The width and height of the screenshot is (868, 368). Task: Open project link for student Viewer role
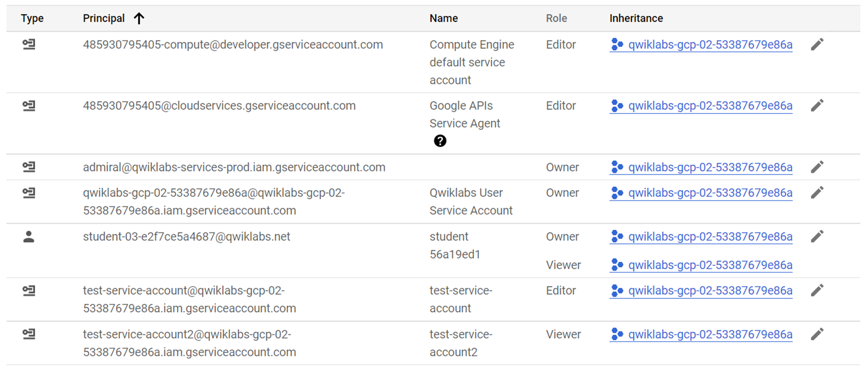click(x=710, y=265)
